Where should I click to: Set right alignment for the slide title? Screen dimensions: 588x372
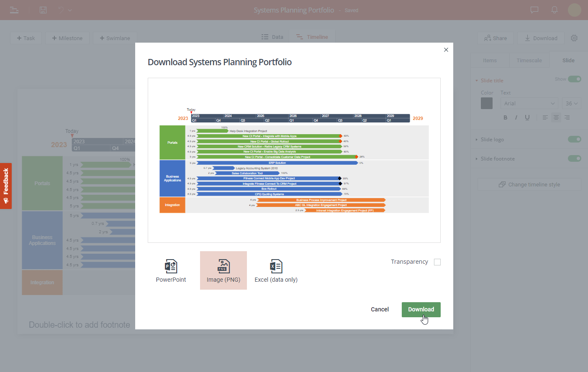[567, 117]
